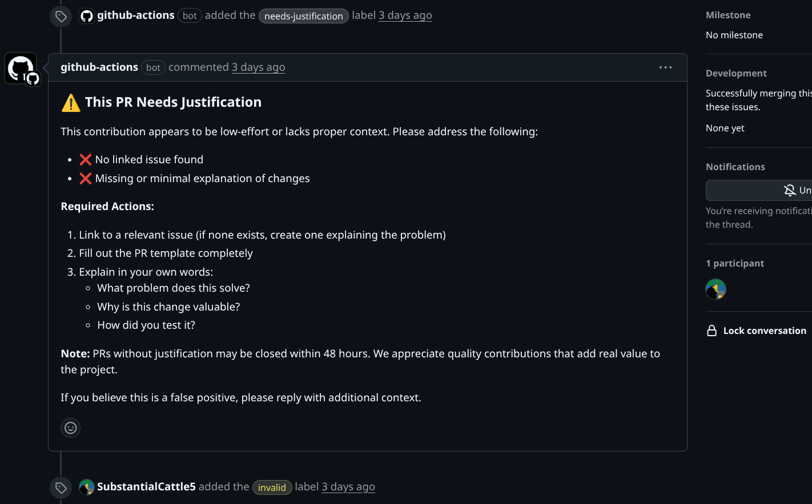Open the Milestone sidebar section
812x504 pixels.
click(x=728, y=15)
